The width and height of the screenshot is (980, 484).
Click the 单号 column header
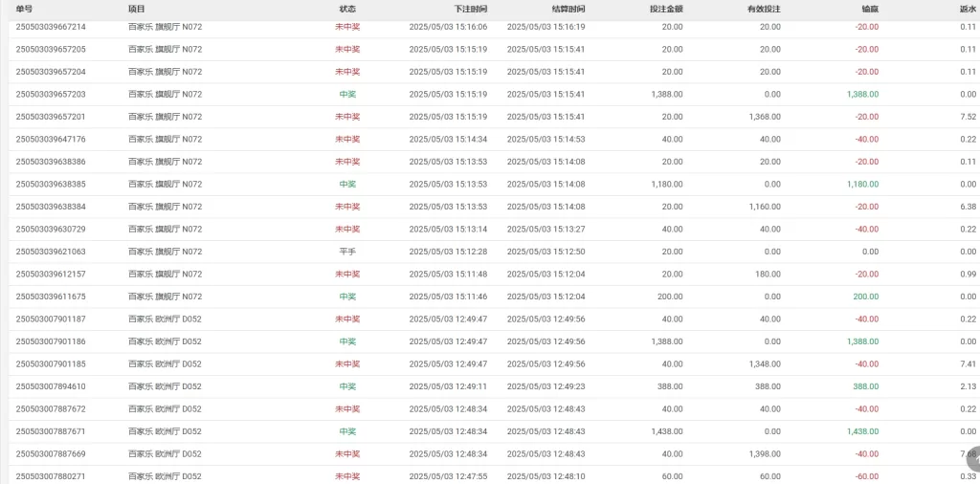[x=24, y=9]
